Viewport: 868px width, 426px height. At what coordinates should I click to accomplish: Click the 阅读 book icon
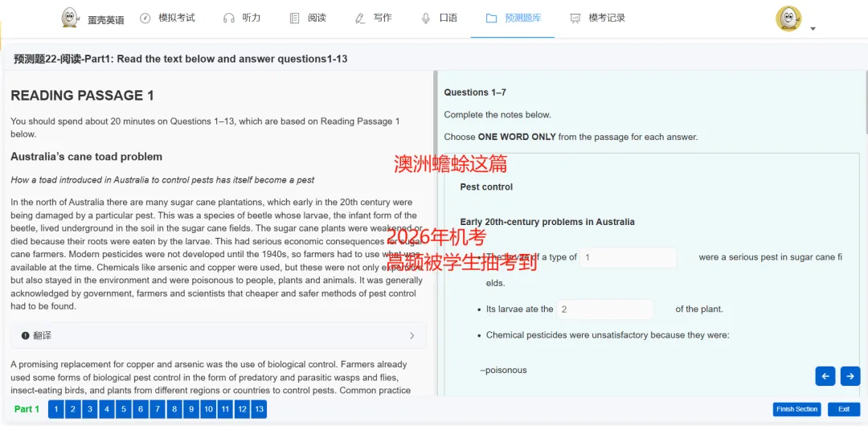click(294, 18)
